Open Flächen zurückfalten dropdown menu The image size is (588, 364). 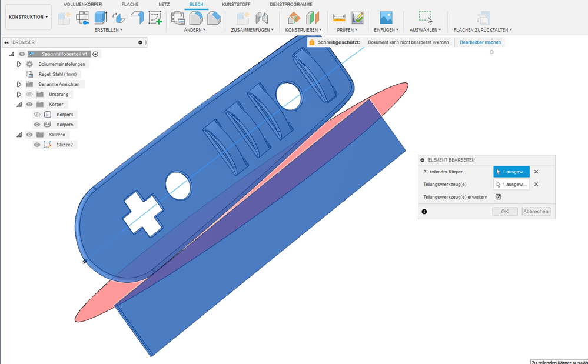[483, 30]
